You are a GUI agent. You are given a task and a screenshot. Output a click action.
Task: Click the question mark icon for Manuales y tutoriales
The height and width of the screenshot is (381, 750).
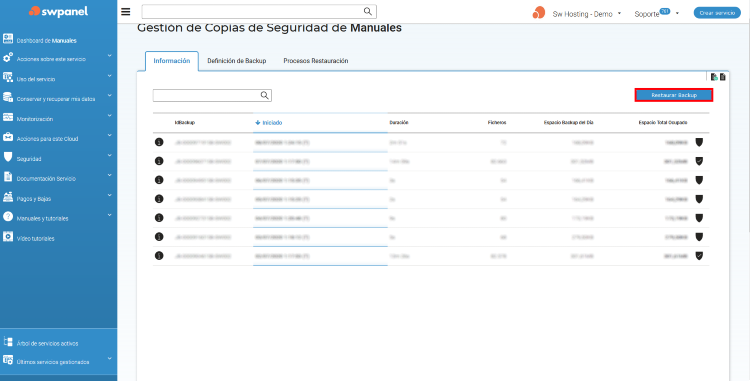8,217
